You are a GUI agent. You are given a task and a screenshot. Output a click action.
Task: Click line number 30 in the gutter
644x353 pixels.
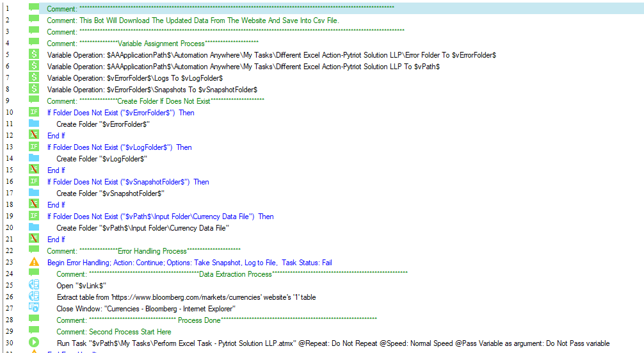pyautogui.click(x=9, y=343)
